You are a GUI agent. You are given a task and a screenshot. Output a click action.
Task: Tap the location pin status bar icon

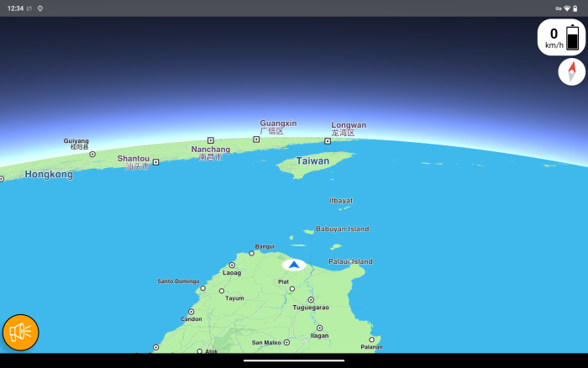39,8
